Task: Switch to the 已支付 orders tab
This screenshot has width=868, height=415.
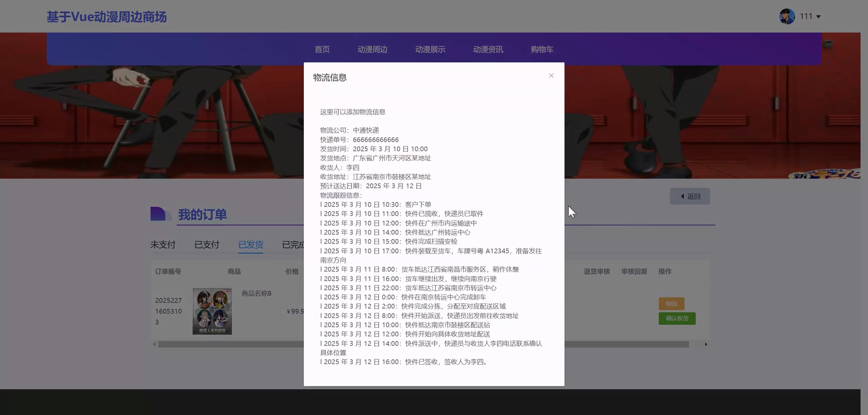Action: [x=206, y=244]
